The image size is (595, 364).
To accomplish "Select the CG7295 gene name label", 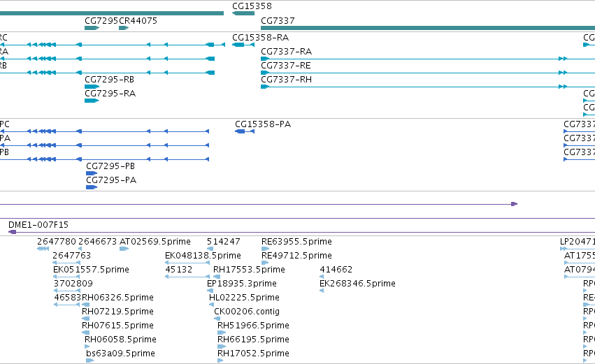I will 101,21.
